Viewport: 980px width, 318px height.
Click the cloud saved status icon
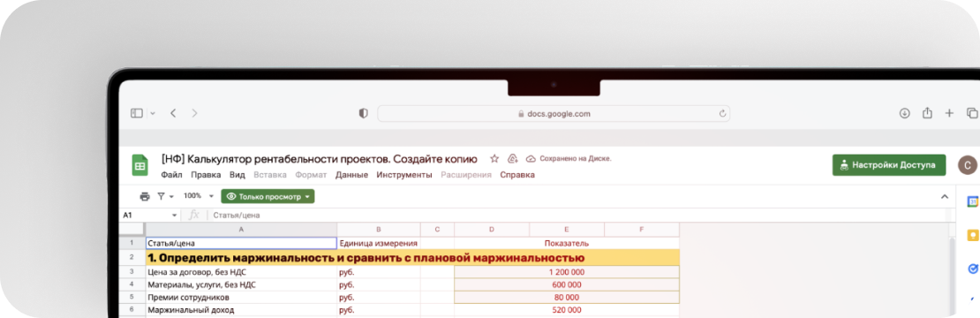(531, 159)
